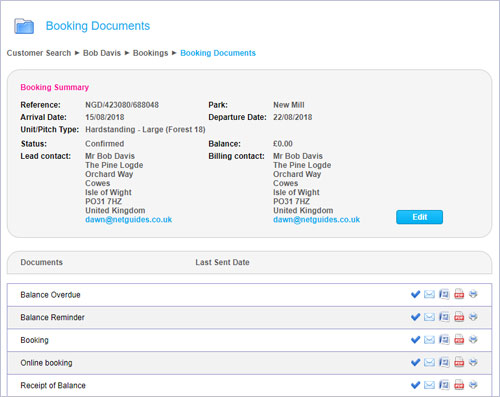This screenshot has width=500, height=397.
Task: Select the Balance Overdue row label
Action: click(50, 295)
